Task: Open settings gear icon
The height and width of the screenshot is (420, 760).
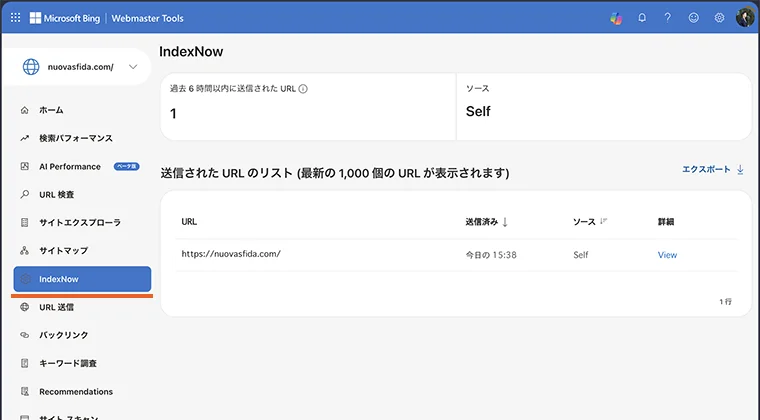Action: point(719,18)
